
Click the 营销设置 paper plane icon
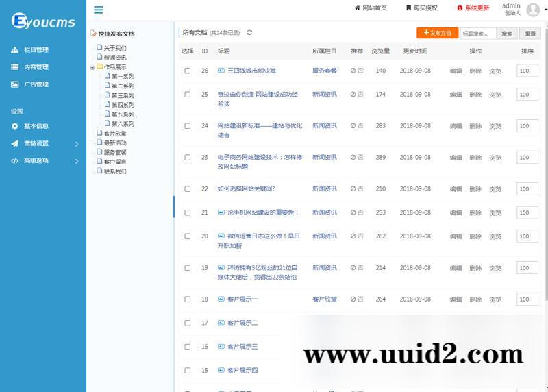(x=14, y=143)
